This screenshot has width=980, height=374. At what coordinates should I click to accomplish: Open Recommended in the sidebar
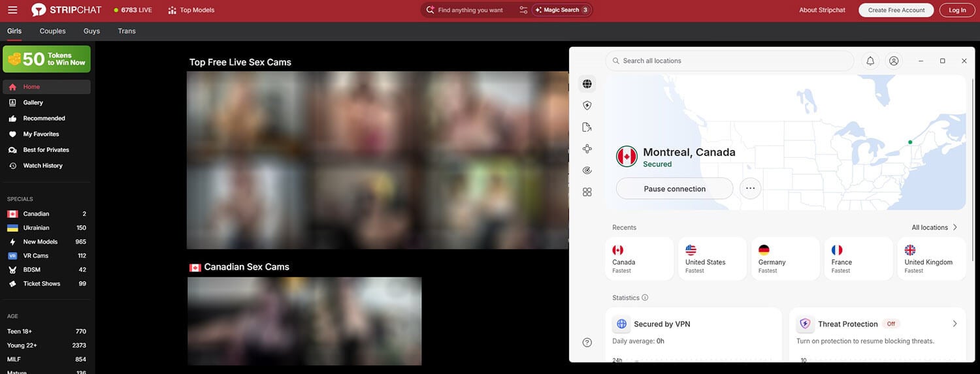46,118
